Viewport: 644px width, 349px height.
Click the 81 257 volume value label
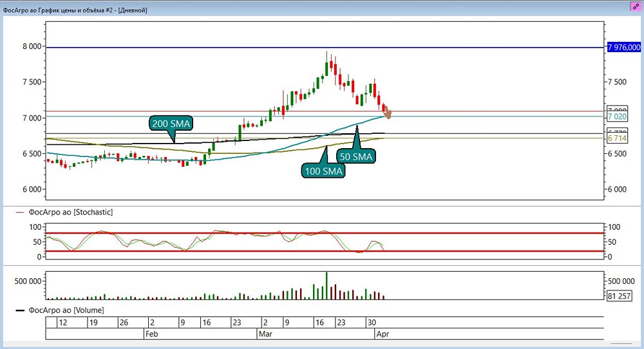[x=619, y=296]
